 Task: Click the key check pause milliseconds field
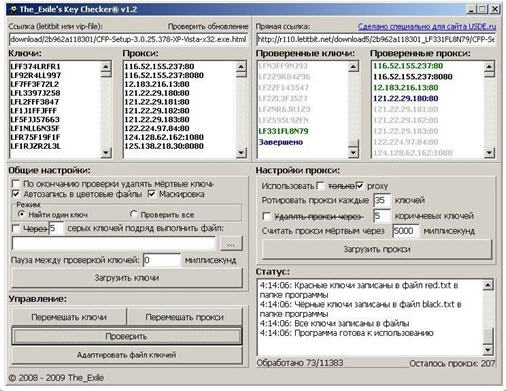click(162, 260)
